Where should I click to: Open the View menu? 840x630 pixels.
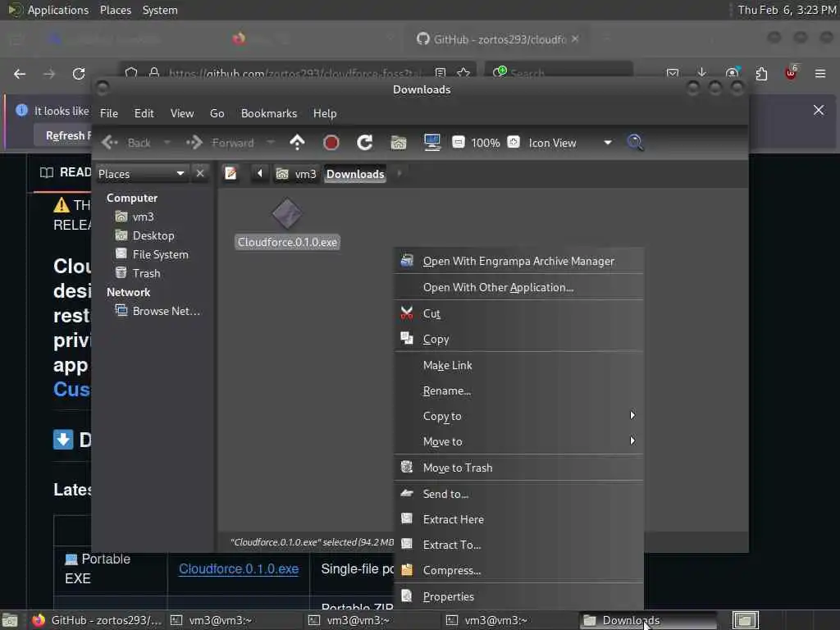pyautogui.click(x=182, y=113)
